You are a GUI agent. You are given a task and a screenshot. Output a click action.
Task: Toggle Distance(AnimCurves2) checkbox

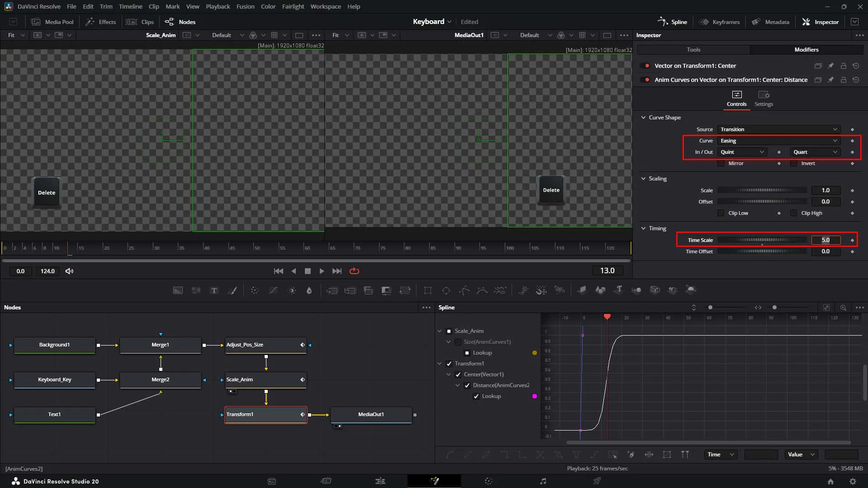[467, 385]
